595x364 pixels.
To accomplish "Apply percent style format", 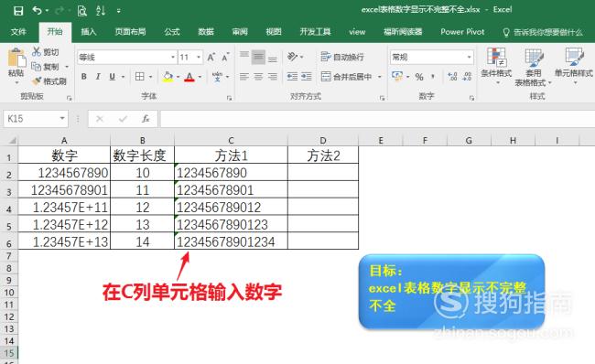I will click(419, 77).
